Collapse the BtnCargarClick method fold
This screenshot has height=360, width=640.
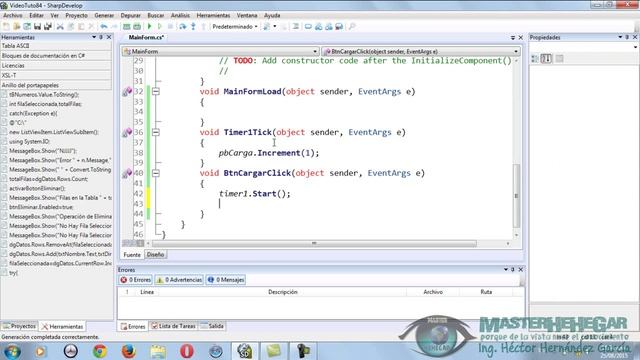(x=156, y=173)
